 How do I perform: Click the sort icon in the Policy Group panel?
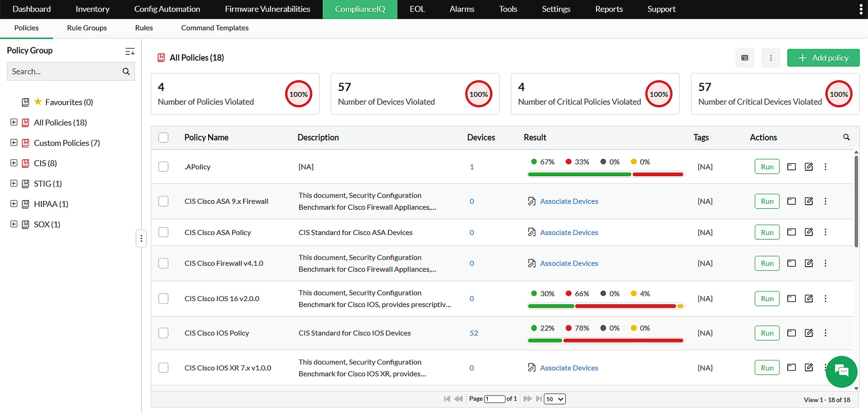(x=130, y=51)
